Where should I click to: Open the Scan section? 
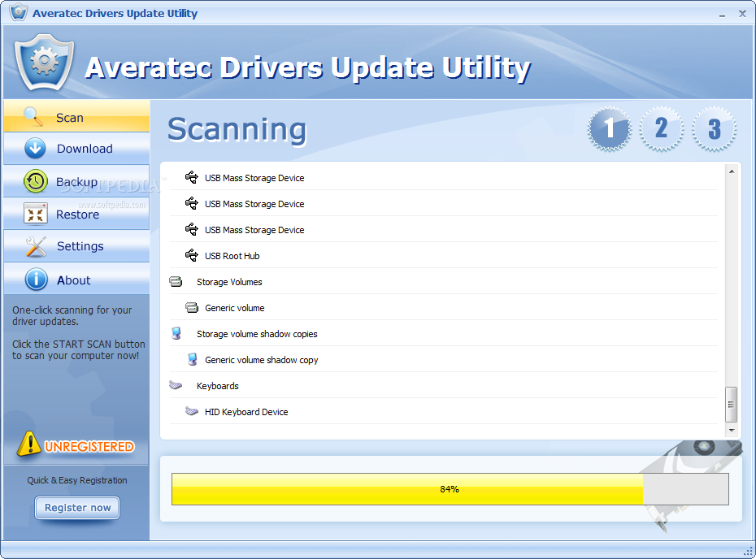click(x=76, y=116)
